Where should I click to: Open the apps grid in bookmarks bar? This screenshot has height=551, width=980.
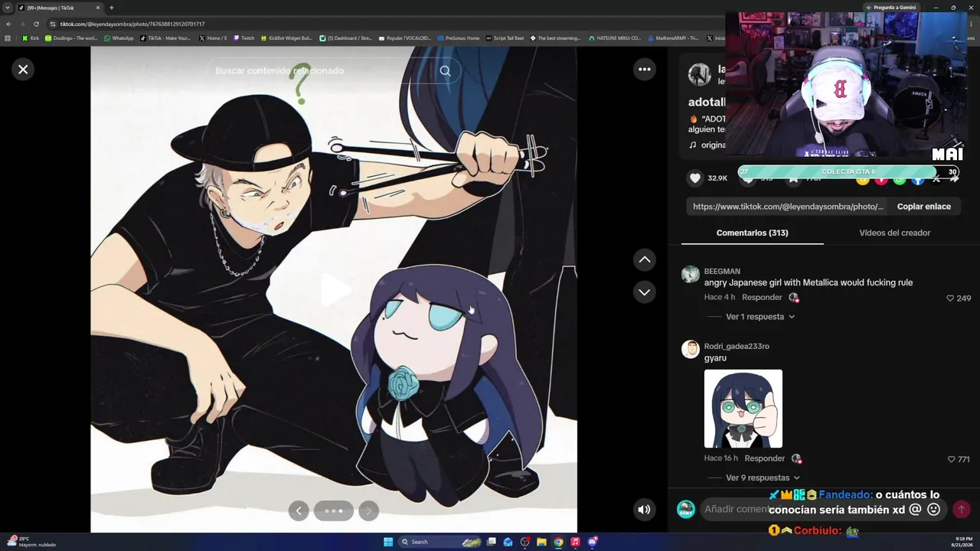(x=8, y=37)
